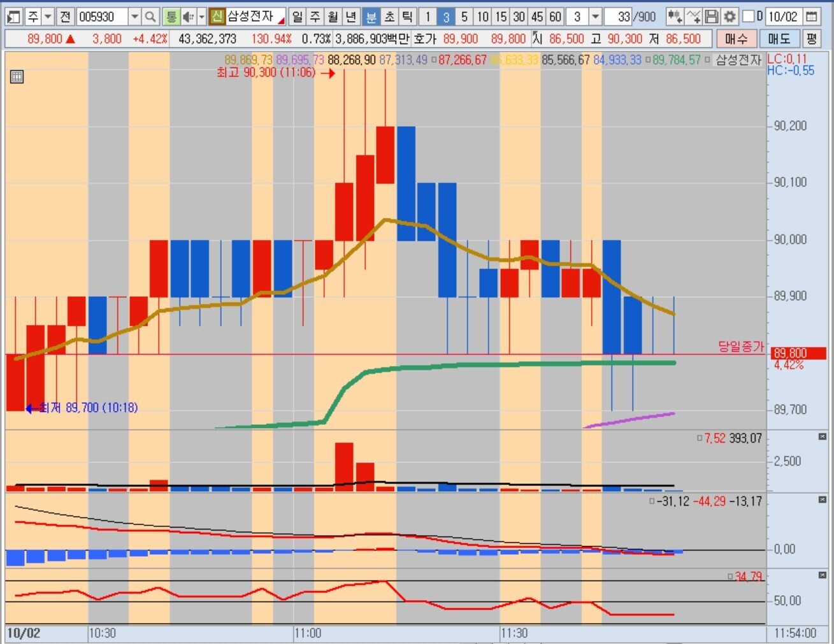Toggle the green 통 button

tap(171, 17)
